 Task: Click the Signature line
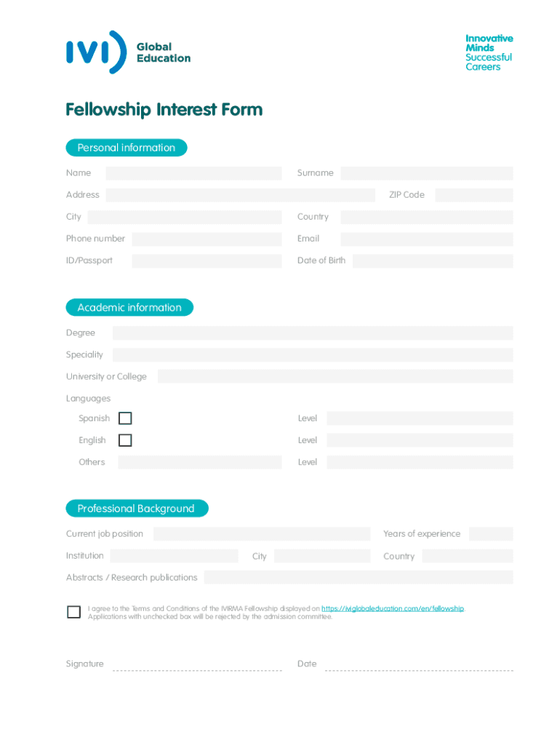tap(196, 665)
